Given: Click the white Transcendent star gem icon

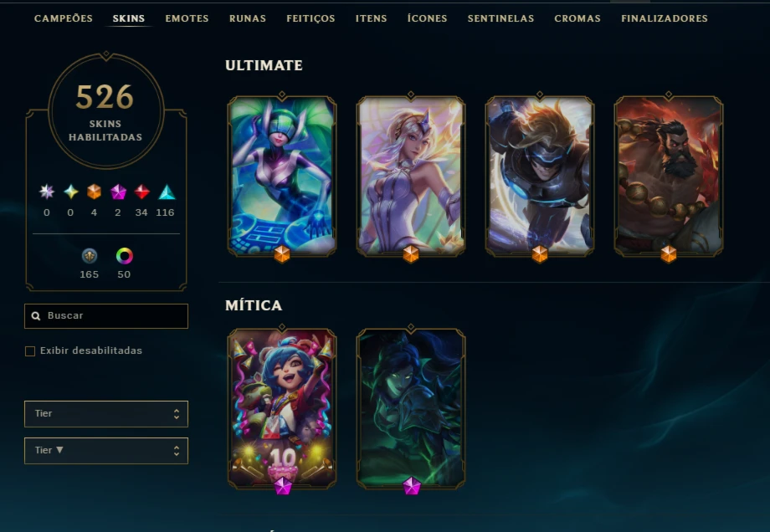Looking at the screenshot, I should (x=47, y=192).
